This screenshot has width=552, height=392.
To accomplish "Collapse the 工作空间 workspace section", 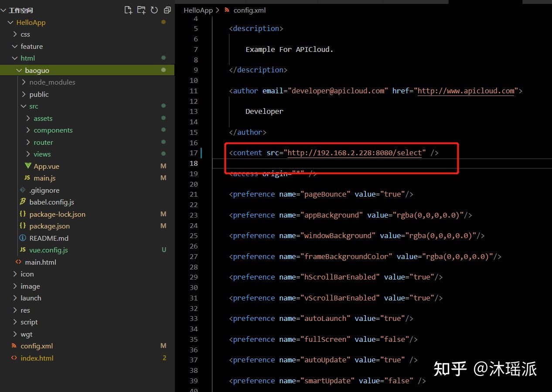I will (3, 10).
